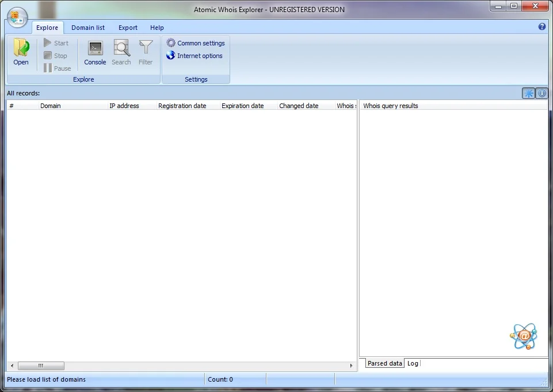Viewport: 553px width, 392px height.
Task: Switch to the Domain list tab
Action: coord(87,27)
